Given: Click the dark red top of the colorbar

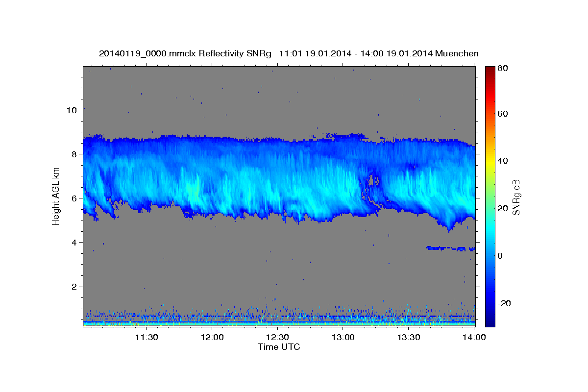Looking at the screenshot, I should pyautogui.click(x=490, y=71).
